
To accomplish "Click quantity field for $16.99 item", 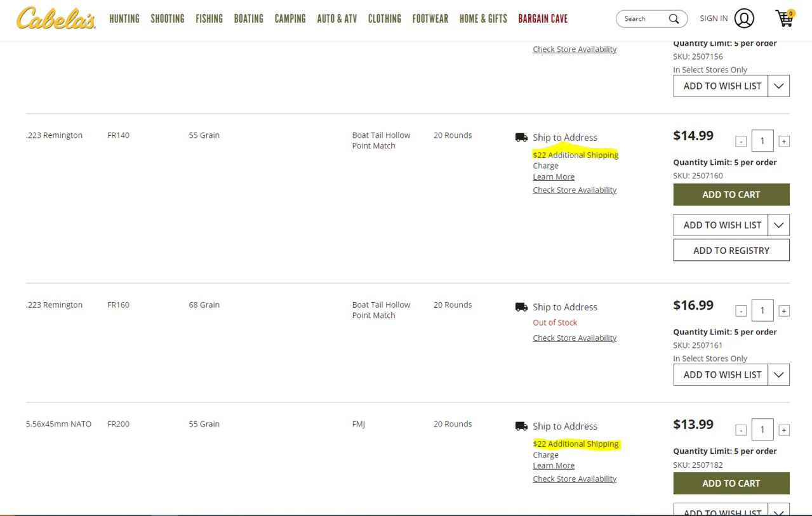I will click(x=762, y=310).
